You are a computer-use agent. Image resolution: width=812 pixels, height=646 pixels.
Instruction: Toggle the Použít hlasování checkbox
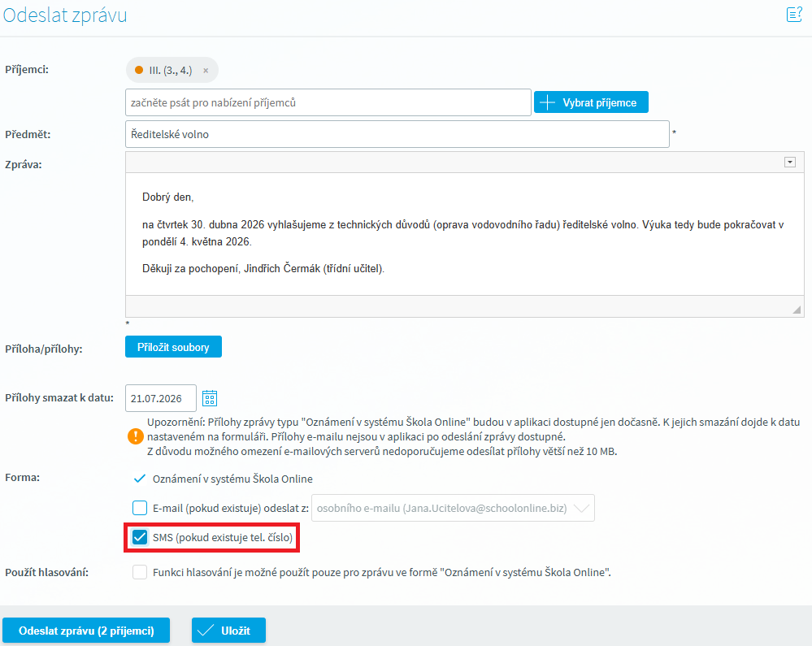click(140, 572)
